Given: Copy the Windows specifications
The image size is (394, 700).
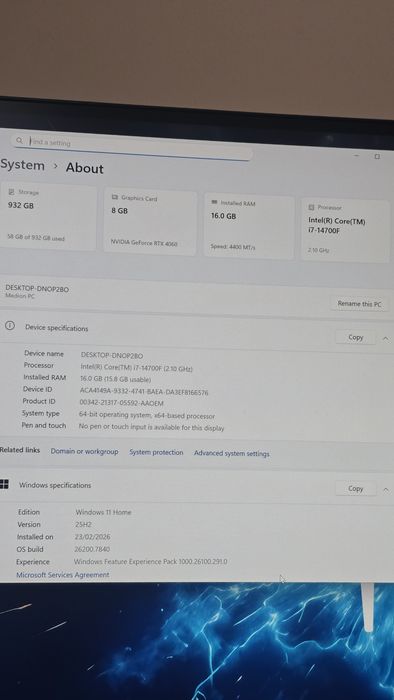Looking at the screenshot, I should [356, 488].
